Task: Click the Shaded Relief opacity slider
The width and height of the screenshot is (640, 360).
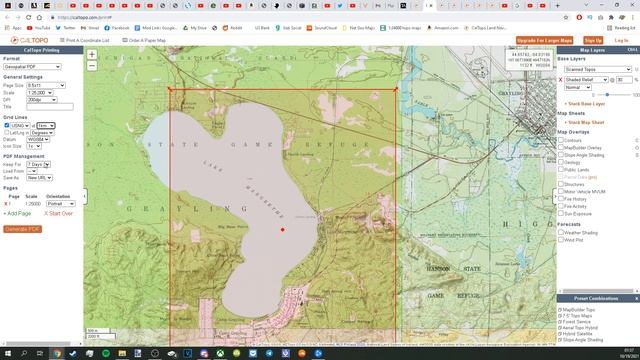Action: tap(607, 95)
